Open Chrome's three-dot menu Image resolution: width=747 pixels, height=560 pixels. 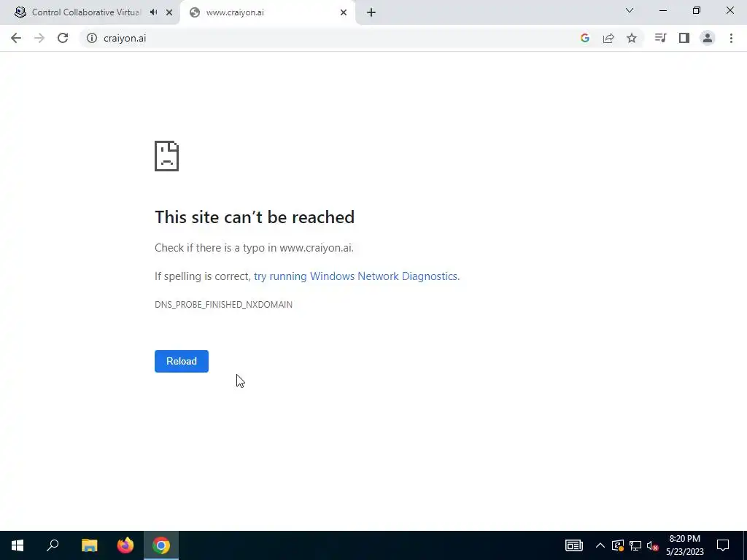click(731, 38)
